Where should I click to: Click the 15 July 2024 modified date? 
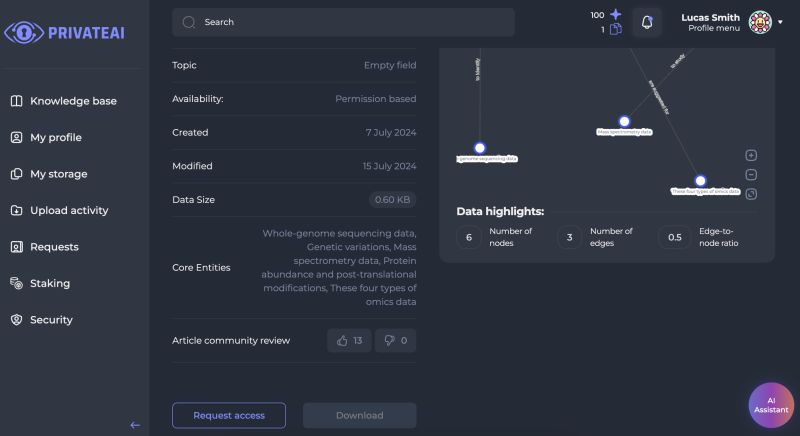pyautogui.click(x=389, y=166)
